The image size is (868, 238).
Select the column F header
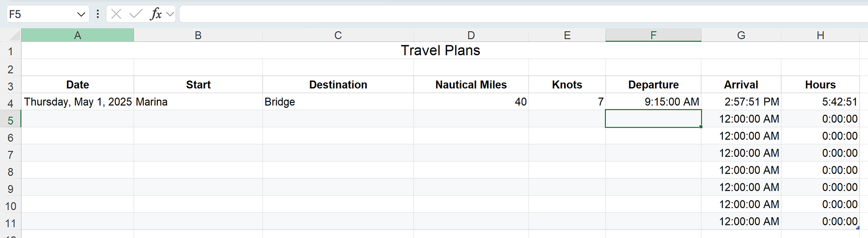[653, 35]
